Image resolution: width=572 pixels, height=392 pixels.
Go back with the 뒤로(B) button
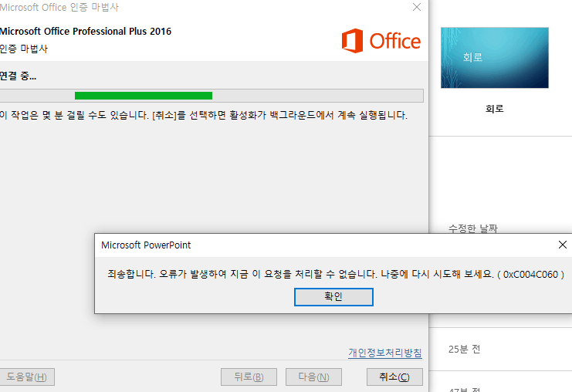coord(249,377)
